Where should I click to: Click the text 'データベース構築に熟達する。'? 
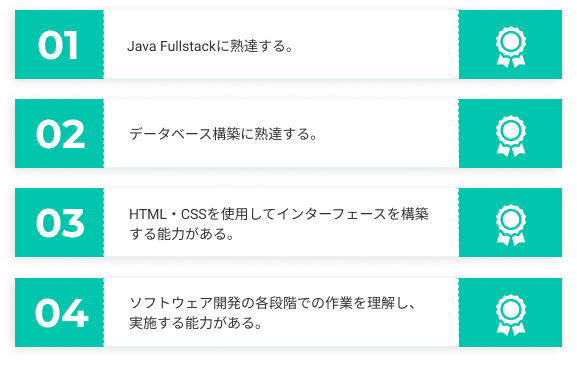(x=223, y=134)
